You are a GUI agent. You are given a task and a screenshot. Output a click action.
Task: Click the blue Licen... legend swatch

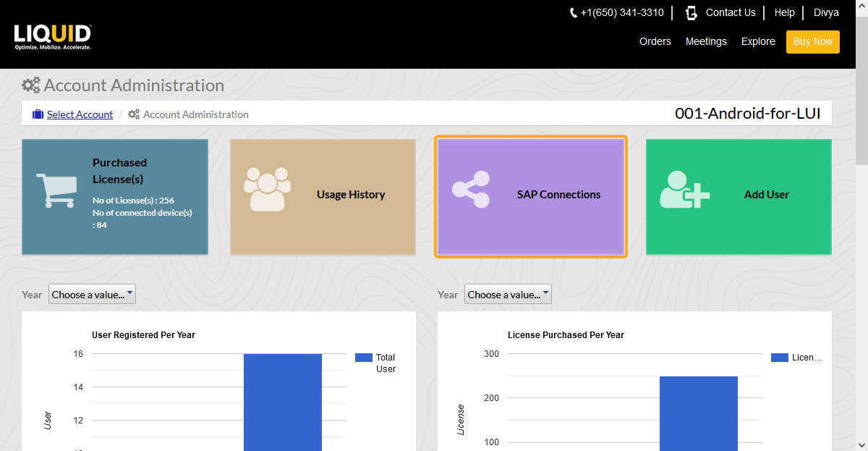pos(780,358)
